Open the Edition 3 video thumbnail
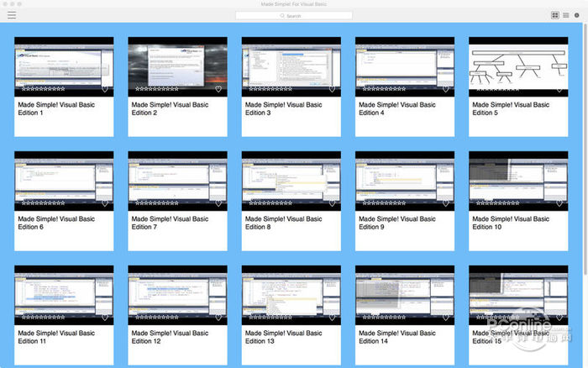The width and height of the screenshot is (588, 368). [291, 66]
